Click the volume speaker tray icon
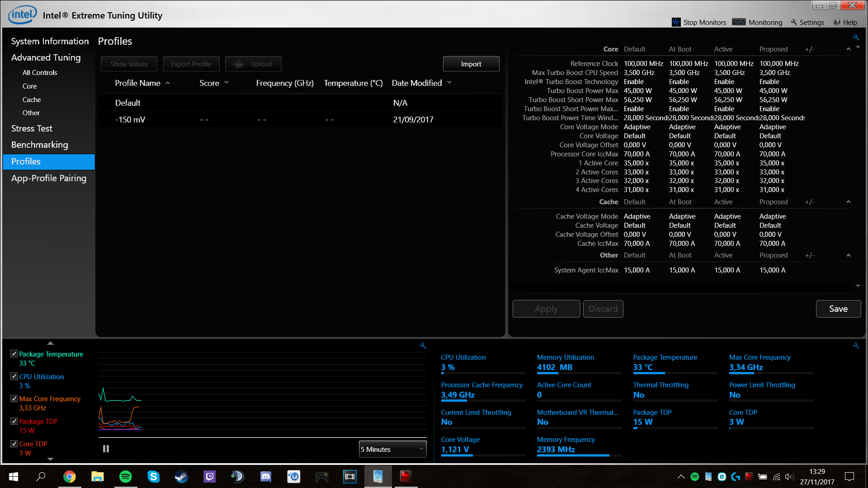The width and height of the screenshot is (868, 488). (x=789, y=477)
